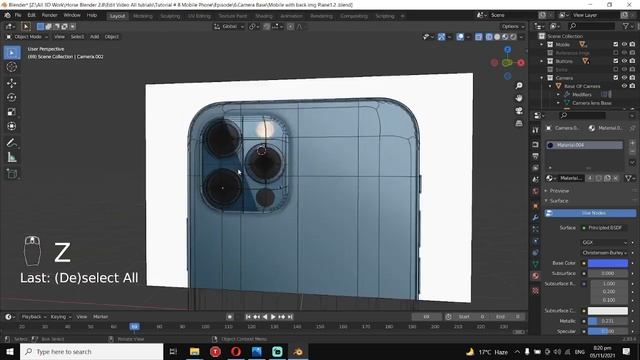This screenshot has width=640, height=360.
Task: Open the Edit menu
Action: 31,15
